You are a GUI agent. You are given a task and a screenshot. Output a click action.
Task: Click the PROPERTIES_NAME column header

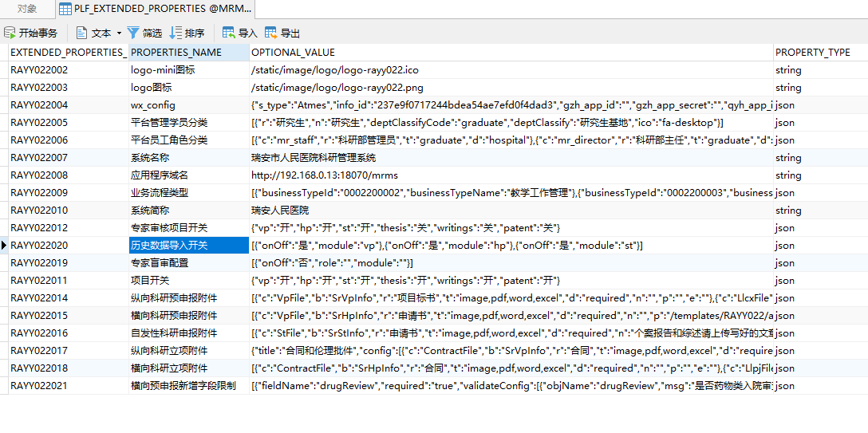(x=189, y=53)
